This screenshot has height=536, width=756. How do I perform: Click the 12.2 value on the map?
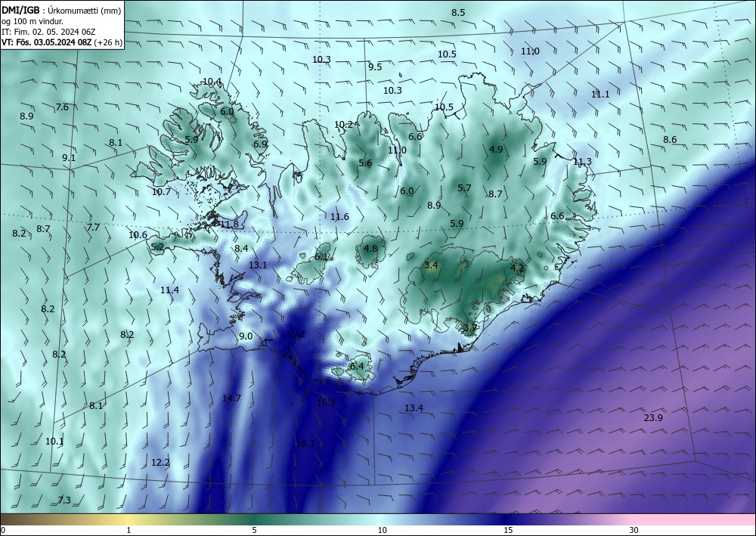160,463
